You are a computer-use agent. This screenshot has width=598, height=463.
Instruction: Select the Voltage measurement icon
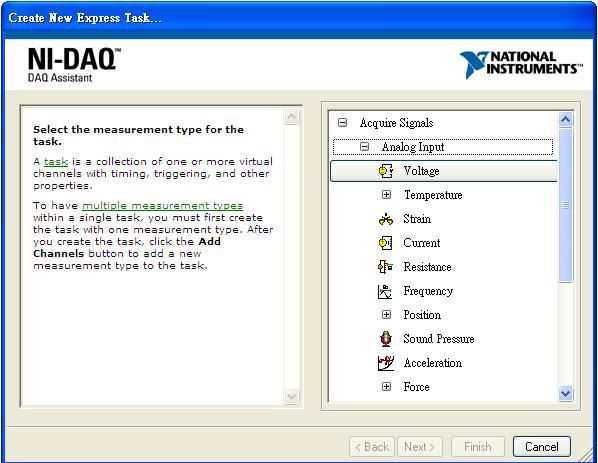[386, 171]
